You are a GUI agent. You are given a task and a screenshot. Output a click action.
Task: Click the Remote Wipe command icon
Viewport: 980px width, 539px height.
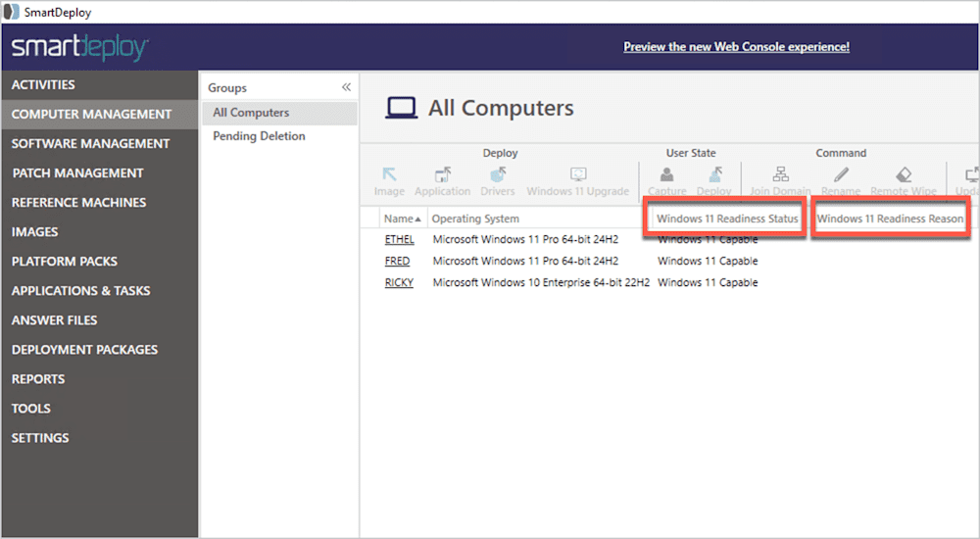904,174
